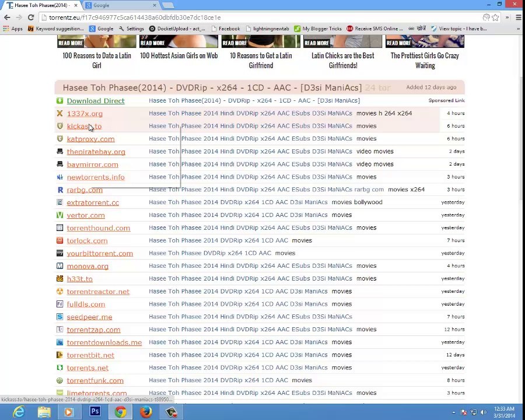Open the lightningnewtab bookmark
Image resolution: width=525 pixels, height=420 pixels.
click(x=267, y=29)
